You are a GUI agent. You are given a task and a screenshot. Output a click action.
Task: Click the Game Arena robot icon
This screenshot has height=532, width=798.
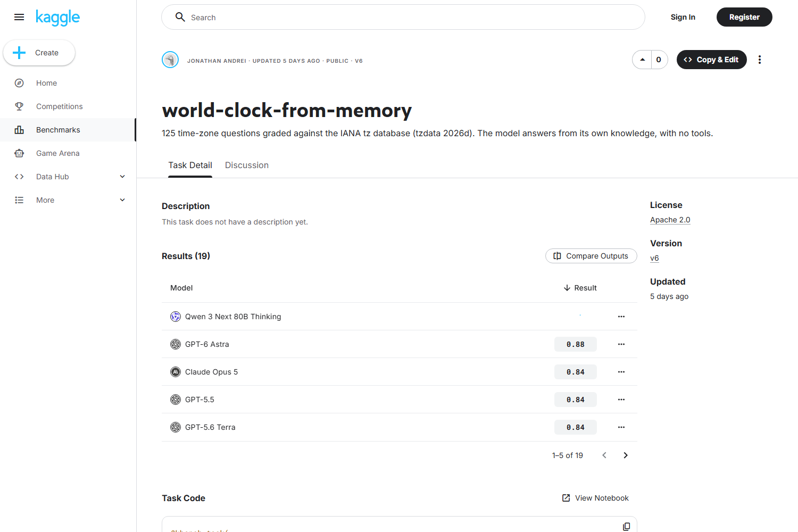(19, 153)
